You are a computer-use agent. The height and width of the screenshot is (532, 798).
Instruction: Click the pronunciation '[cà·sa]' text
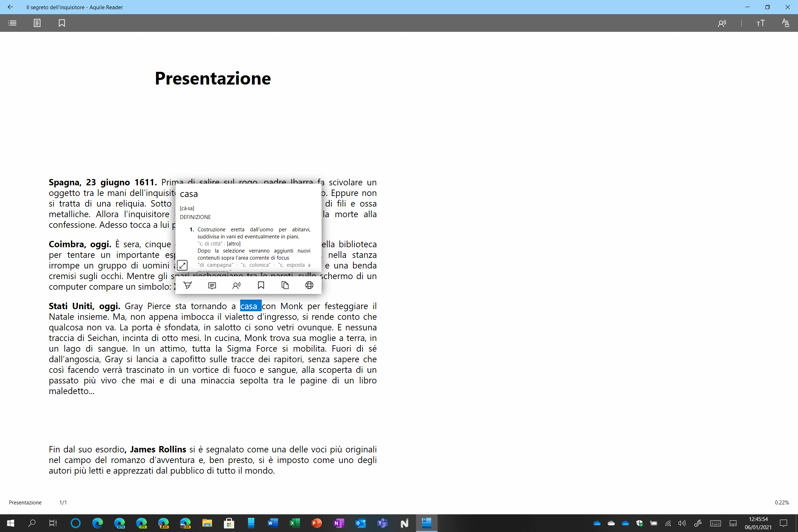(187, 208)
